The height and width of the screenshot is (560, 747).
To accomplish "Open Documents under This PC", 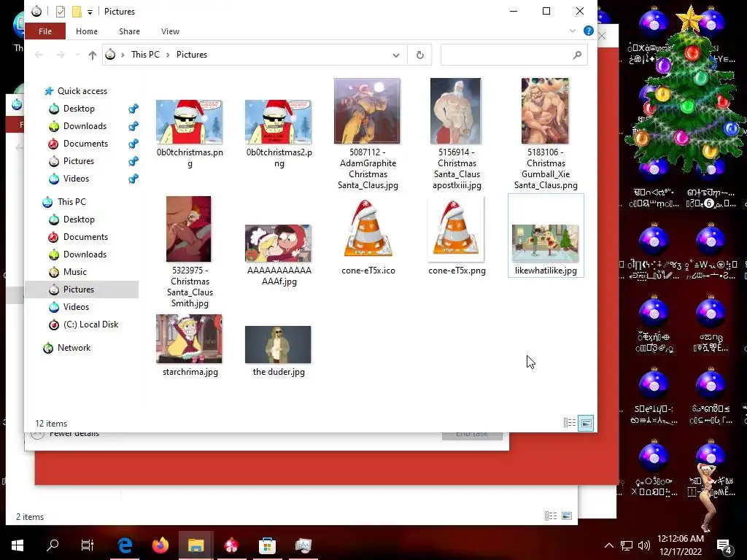I will point(85,237).
